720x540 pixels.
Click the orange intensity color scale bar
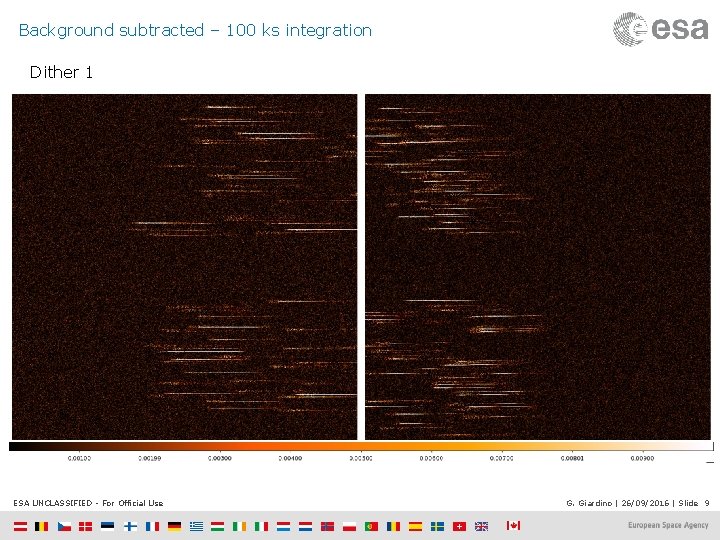point(361,446)
